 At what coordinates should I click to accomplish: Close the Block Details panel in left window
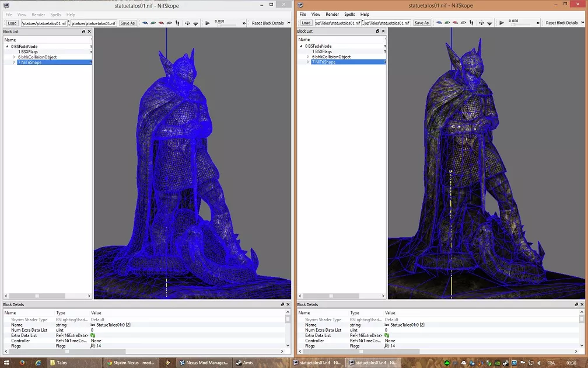(x=288, y=304)
